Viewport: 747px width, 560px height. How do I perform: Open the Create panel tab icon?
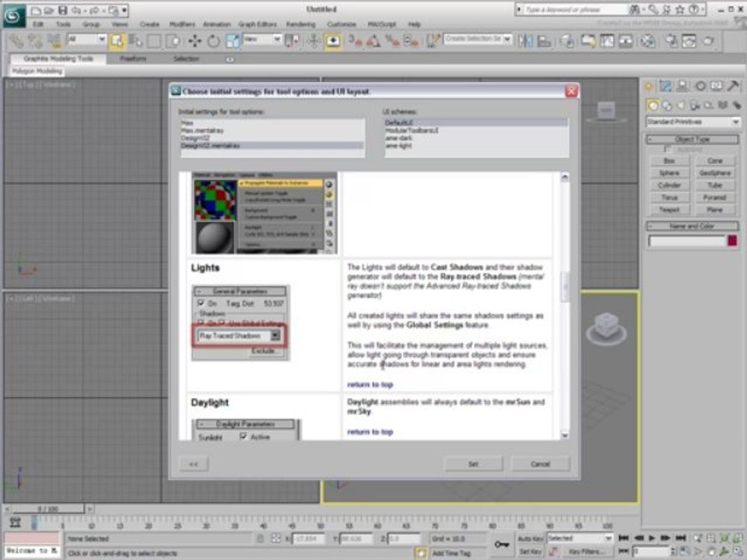click(x=648, y=86)
